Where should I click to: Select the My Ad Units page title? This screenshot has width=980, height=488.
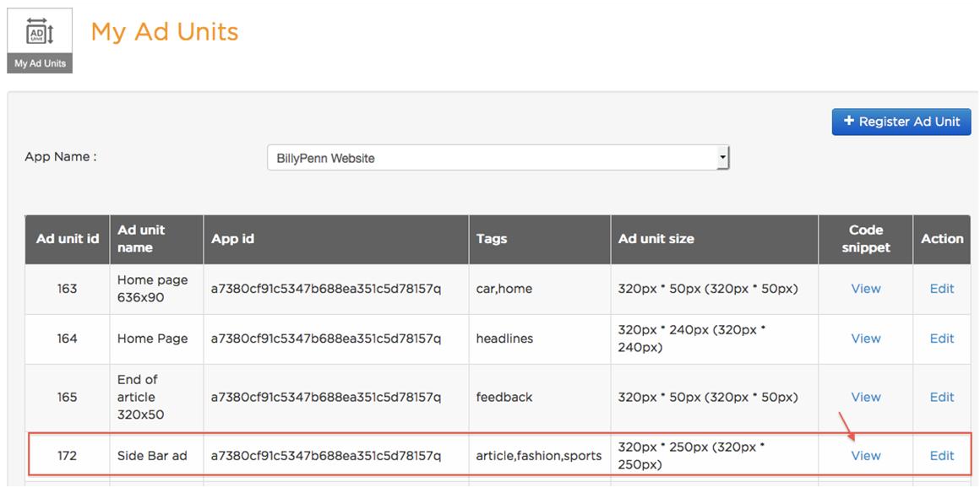tap(165, 32)
